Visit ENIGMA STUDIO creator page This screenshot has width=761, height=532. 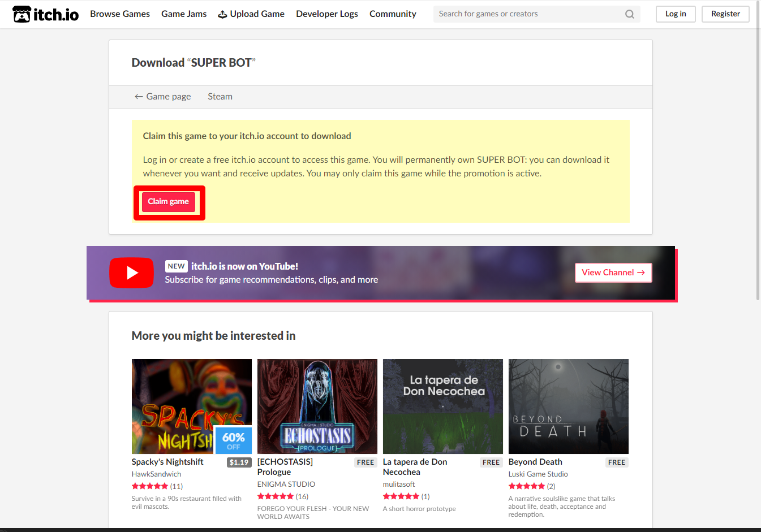point(286,485)
